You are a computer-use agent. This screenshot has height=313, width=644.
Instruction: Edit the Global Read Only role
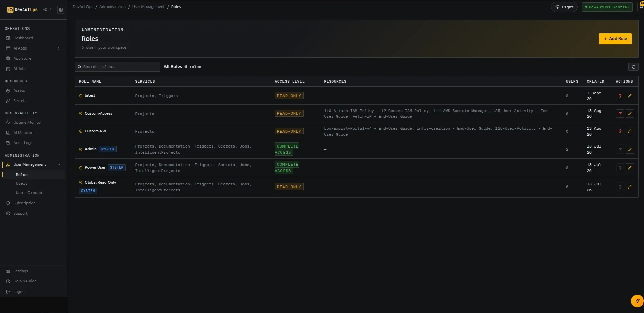(630, 187)
